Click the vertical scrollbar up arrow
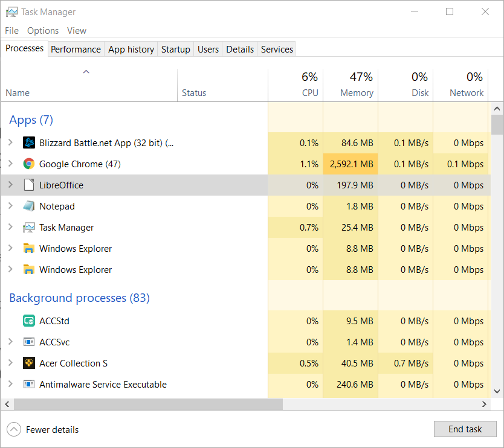The image size is (504, 448). (x=497, y=109)
